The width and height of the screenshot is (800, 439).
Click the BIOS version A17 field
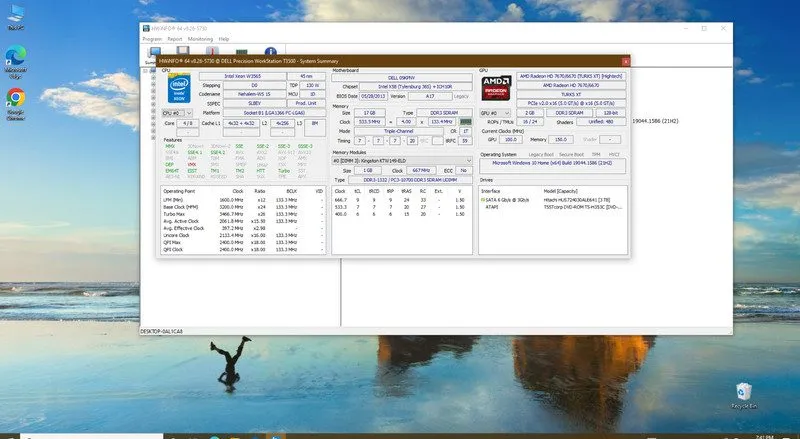click(430, 96)
